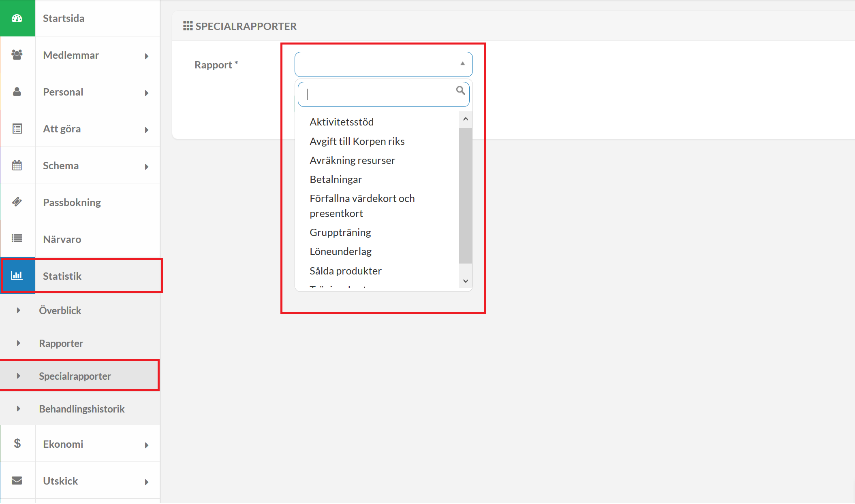The height and width of the screenshot is (504, 855).
Task: Click the Ekonomi dollar sign icon
Action: click(x=17, y=444)
